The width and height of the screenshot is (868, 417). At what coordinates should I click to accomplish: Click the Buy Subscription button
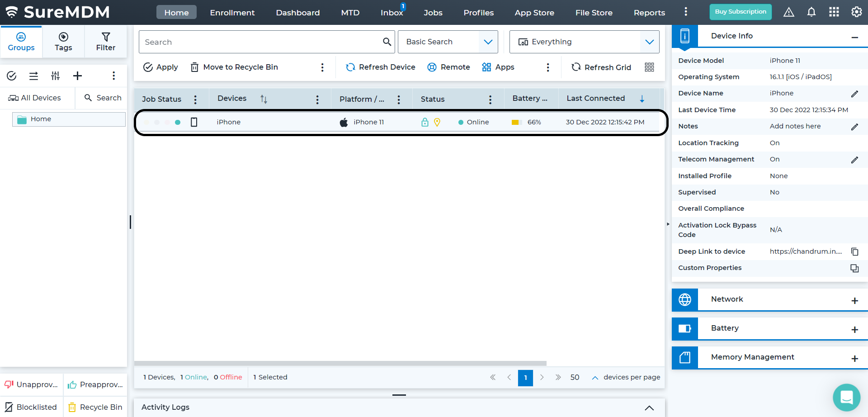click(x=741, y=12)
